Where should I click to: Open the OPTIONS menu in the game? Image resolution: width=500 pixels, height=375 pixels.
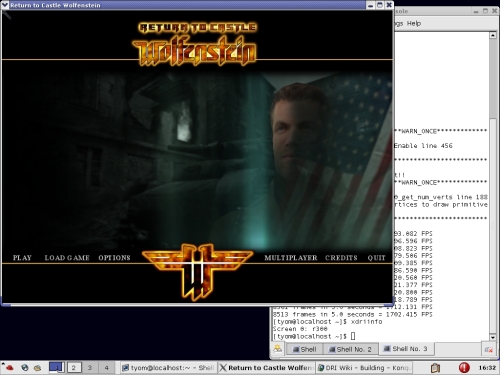coord(114,258)
